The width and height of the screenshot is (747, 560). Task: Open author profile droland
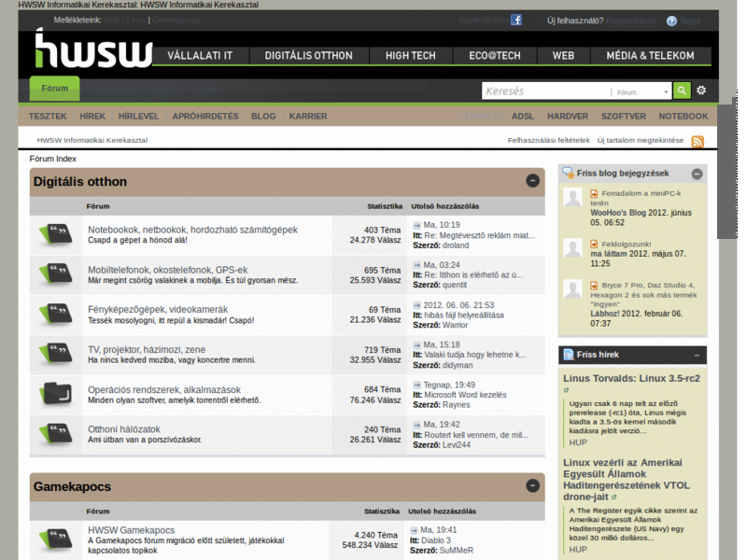click(456, 245)
